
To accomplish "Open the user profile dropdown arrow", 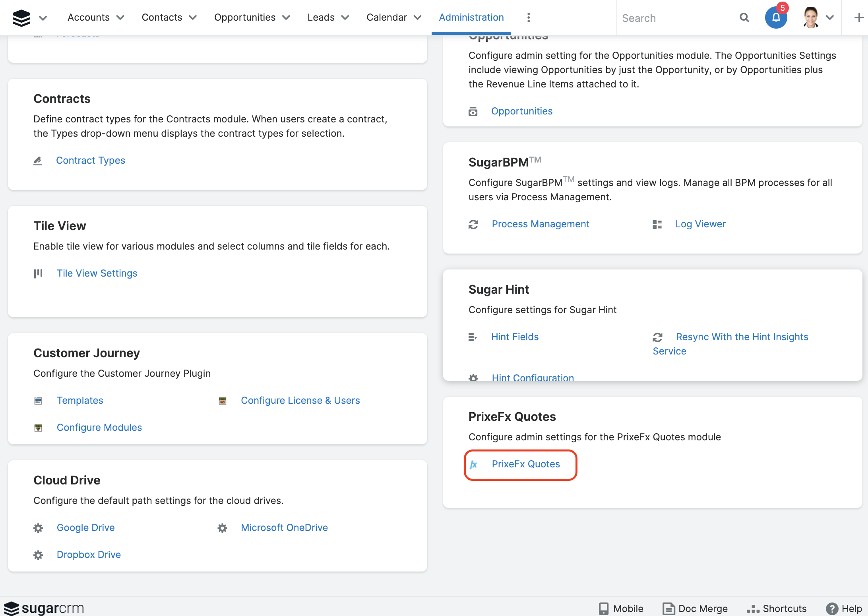I will click(x=830, y=17).
